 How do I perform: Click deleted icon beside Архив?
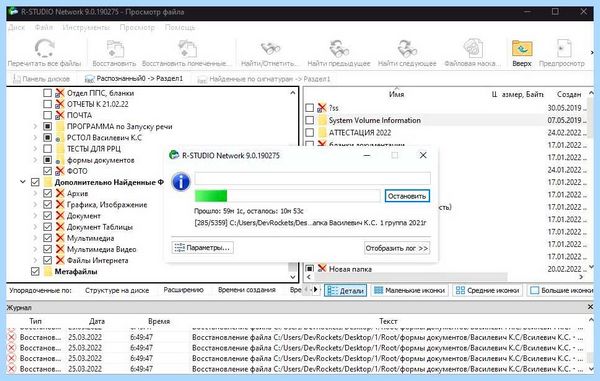[x=60, y=193]
